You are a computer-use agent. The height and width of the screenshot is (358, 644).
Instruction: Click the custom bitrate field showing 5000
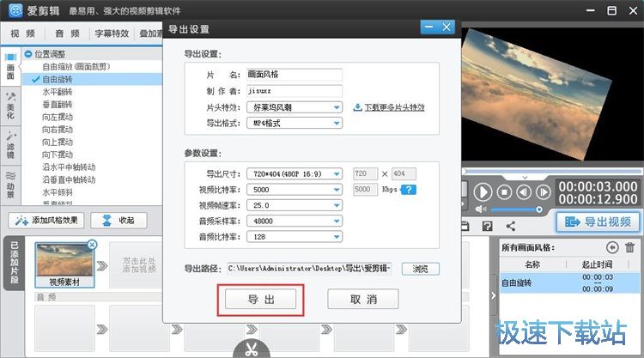(x=365, y=189)
